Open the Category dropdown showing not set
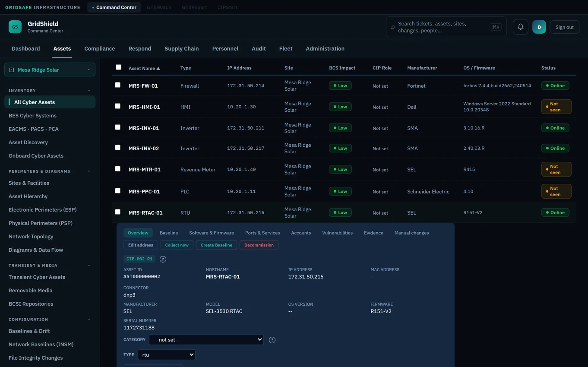The image size is (588, 367). click(206, 340)
